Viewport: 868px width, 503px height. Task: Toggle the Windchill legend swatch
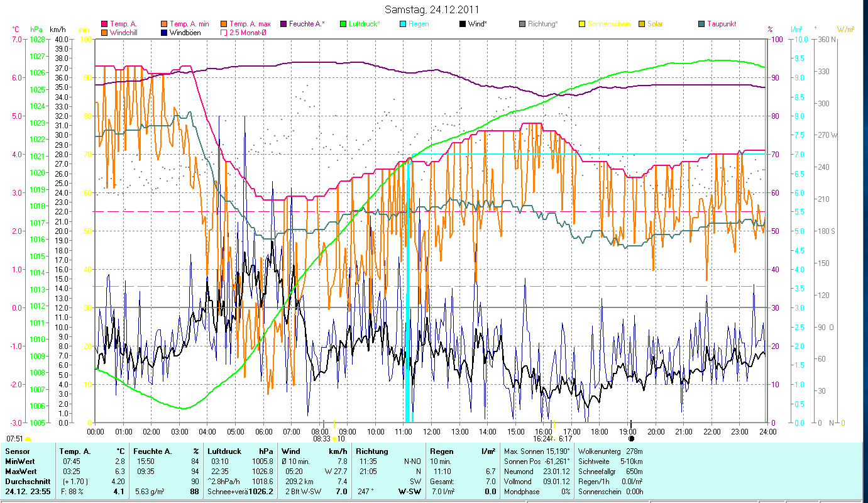(104, 33)
